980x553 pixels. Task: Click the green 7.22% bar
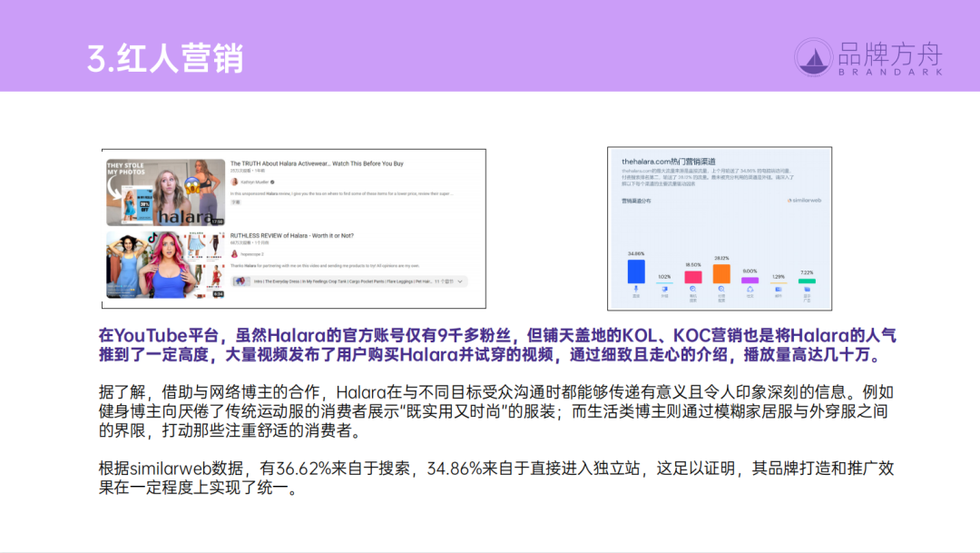[807, 281]
